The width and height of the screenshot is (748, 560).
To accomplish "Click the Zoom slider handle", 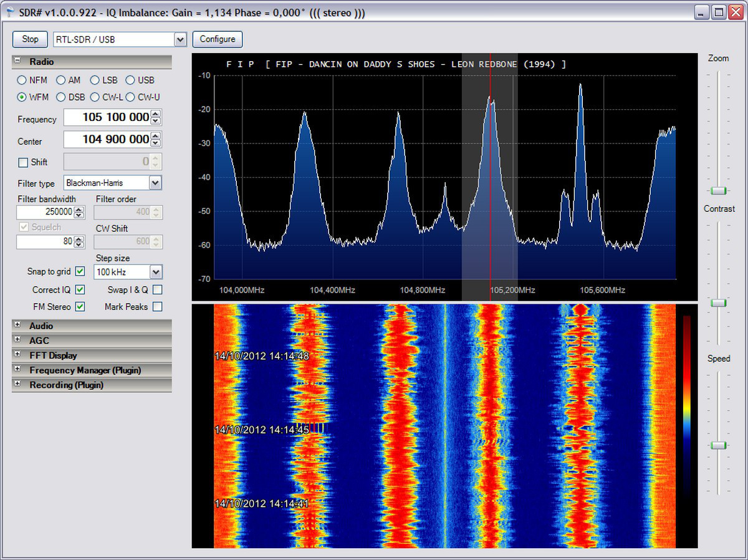I will pyautogui.click(x=719, y=190).
